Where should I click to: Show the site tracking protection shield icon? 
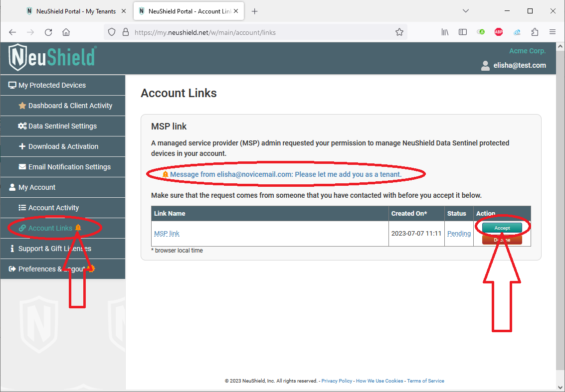tap(112, 32)
